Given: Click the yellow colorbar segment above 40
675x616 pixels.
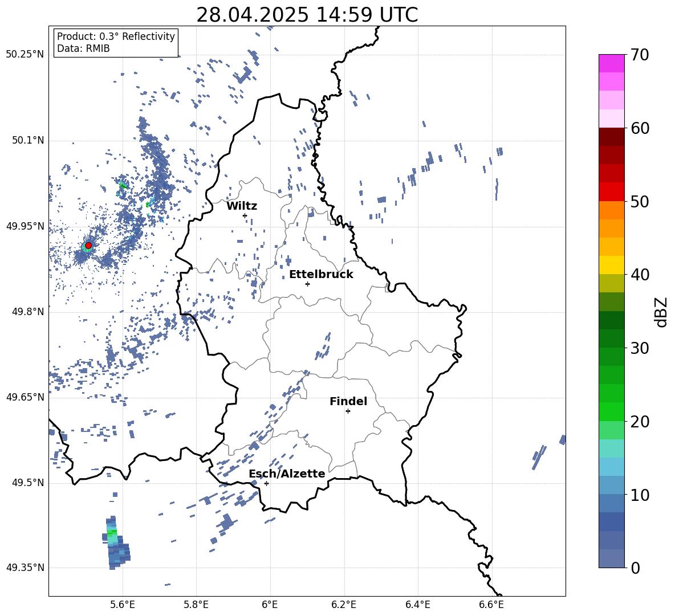Looking at the screenshot, I should pos(611,265).
